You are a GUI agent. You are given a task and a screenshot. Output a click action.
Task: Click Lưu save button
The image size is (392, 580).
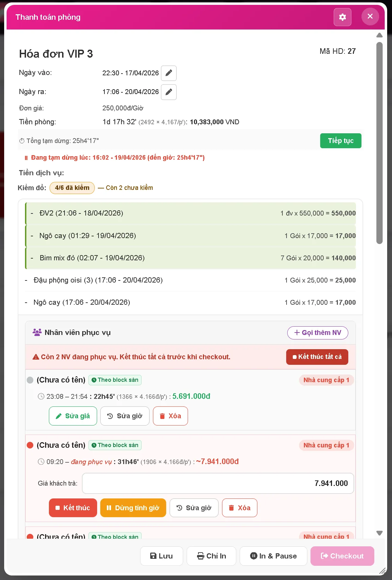[161, 556]
